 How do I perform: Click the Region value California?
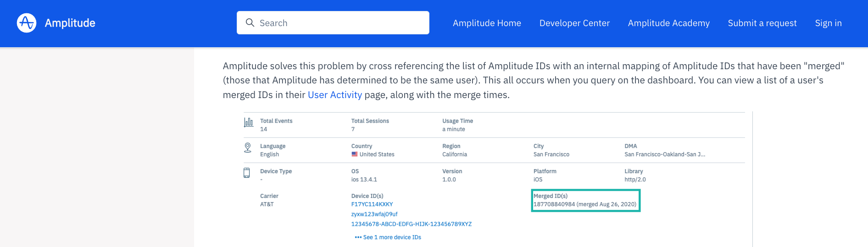[455, 154]
